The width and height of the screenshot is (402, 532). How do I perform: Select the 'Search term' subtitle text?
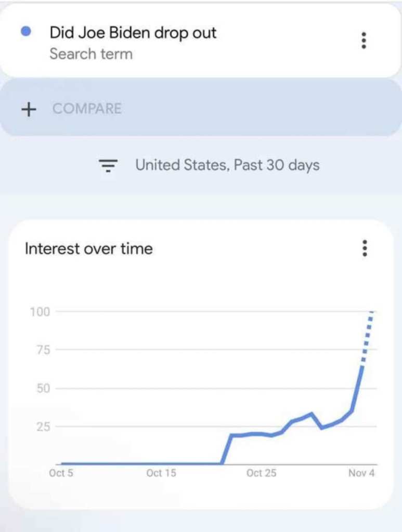[x=91, y=54]
